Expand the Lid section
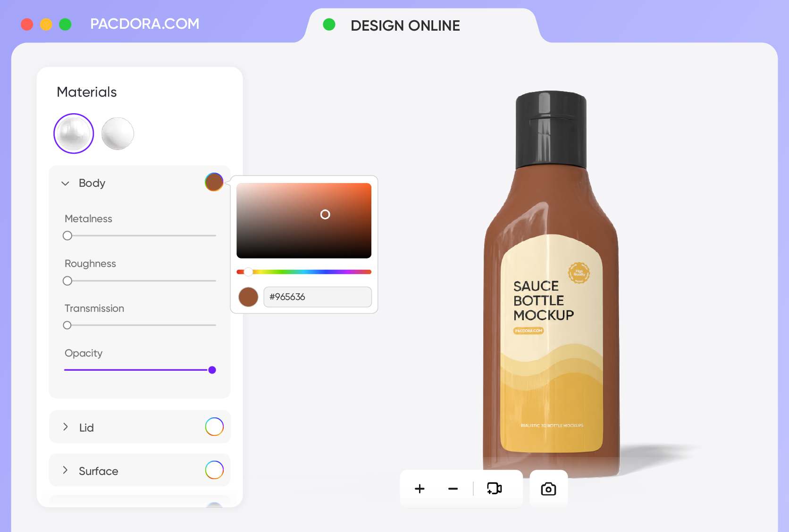The width and height of the screenshot is (789, 532). (65, 427)
